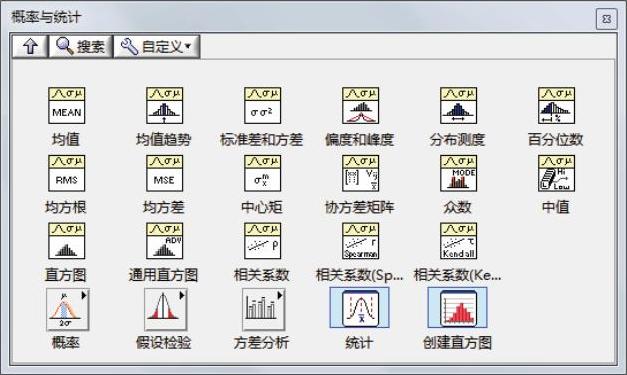
Task: Close the 概率与统计 palette window
Action: click(607, 19)
